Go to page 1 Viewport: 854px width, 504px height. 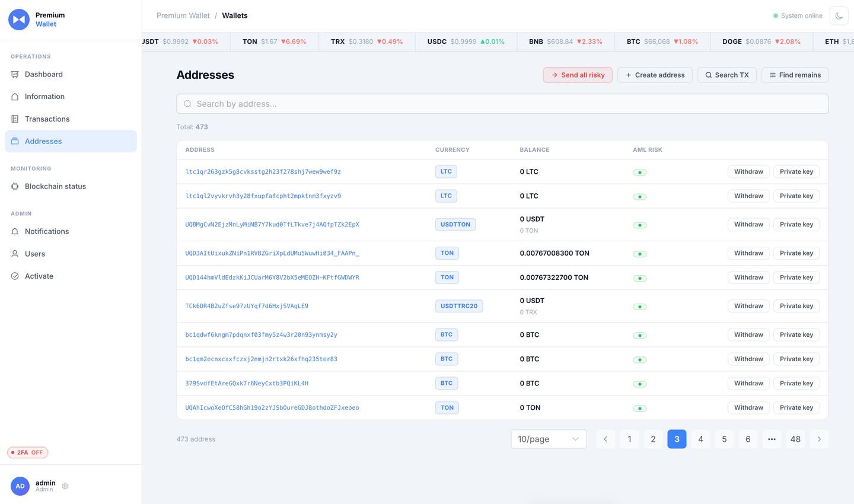629,439
